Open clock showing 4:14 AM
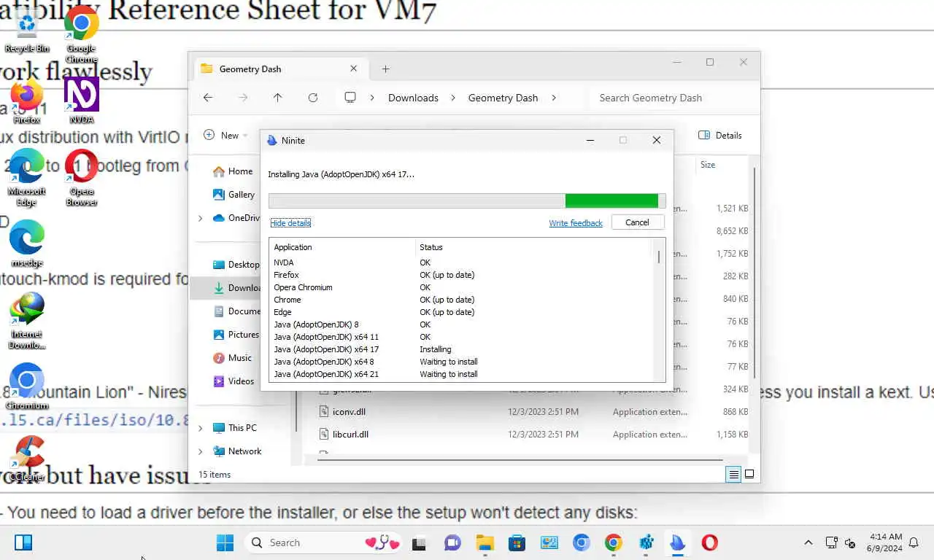Image resolution: width=934 pixels, height=560 pixels. [884, 542]
